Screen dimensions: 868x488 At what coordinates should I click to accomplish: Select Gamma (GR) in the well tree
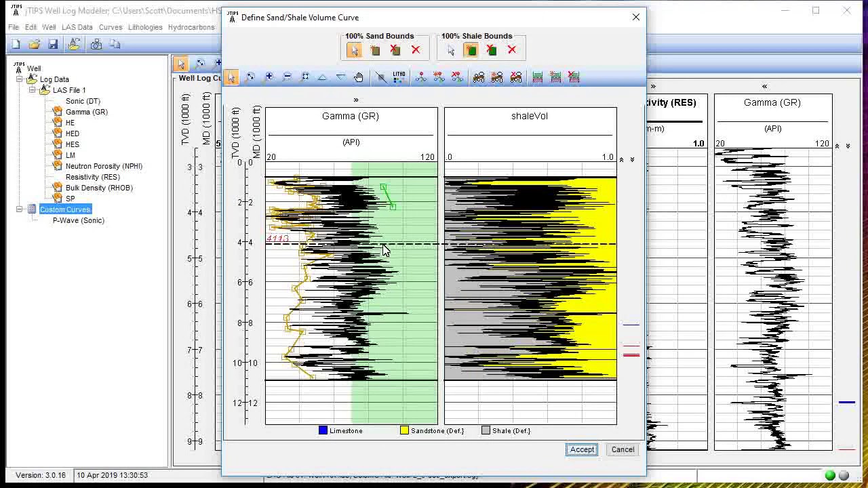[x=87, y=112]
